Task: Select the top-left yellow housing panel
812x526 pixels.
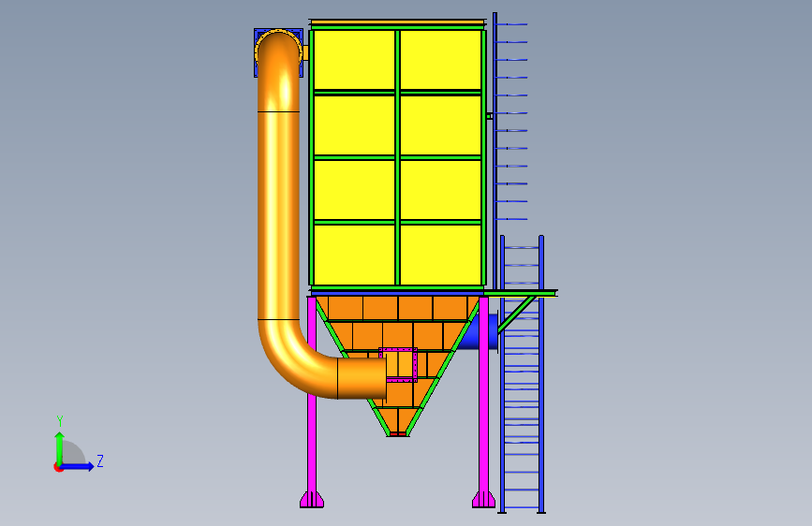Action: pyautogui.click(x=354, y=60)
